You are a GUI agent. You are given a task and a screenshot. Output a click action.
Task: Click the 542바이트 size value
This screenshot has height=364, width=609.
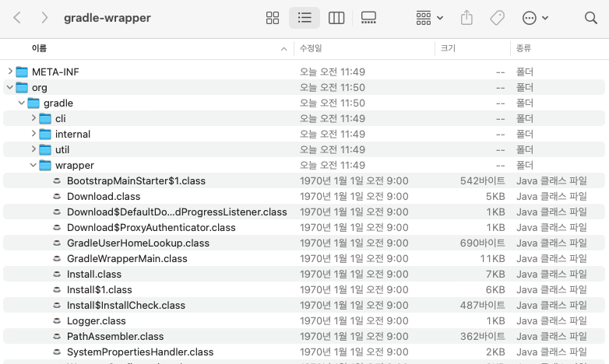482,181
